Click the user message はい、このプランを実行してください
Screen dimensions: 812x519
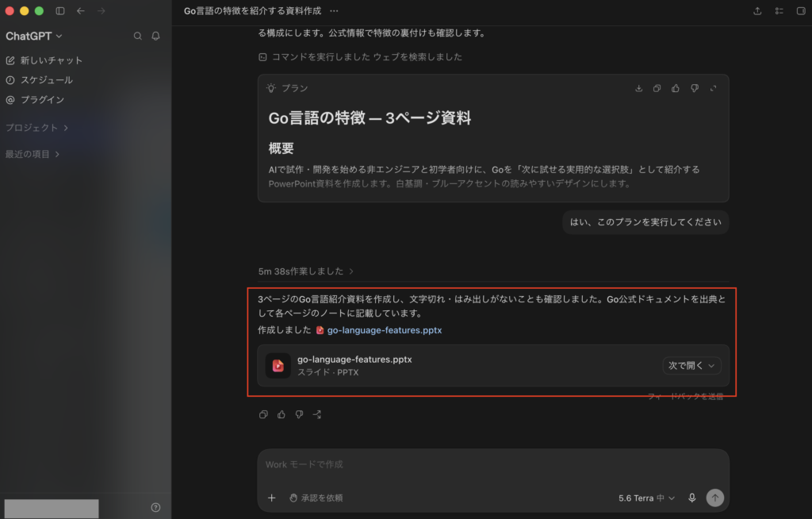[645, 222]
